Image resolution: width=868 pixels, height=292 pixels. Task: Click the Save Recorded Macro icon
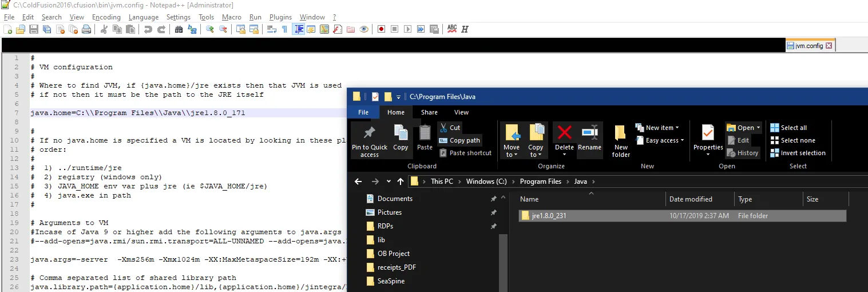click(434, 29)
